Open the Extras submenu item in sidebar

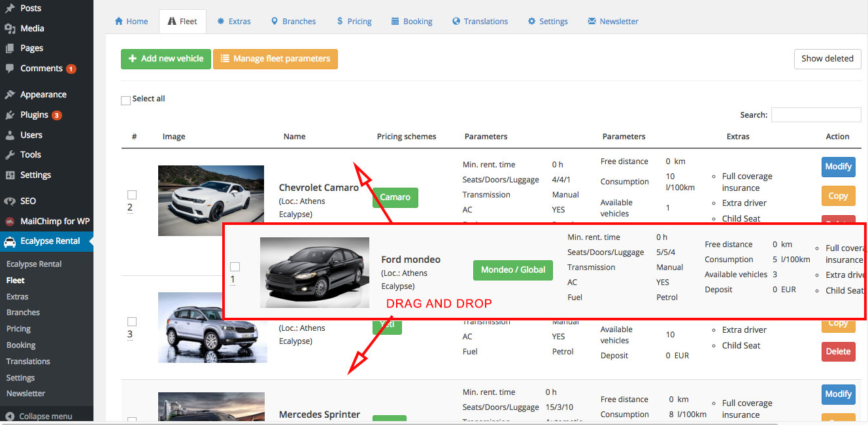coord(18,296)
